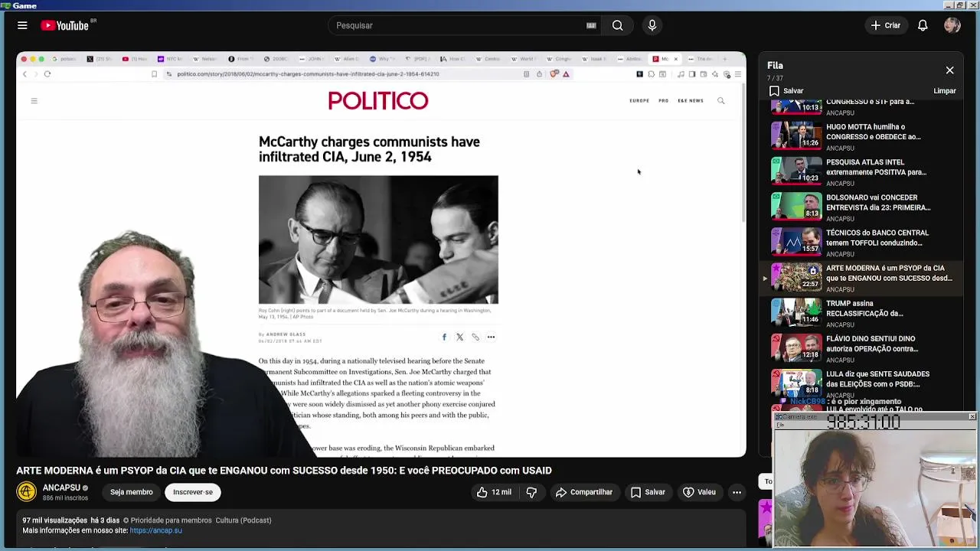Play TRUMP assina RECLASSIFICAÇÃO video
The width and height of the screenshot is (980, 551).
[861, 313]
